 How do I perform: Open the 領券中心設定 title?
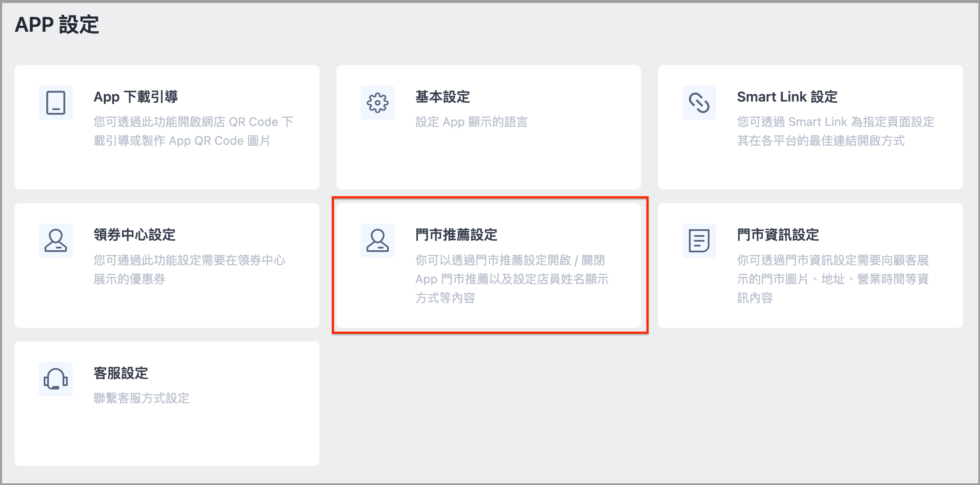click(135, 235)
